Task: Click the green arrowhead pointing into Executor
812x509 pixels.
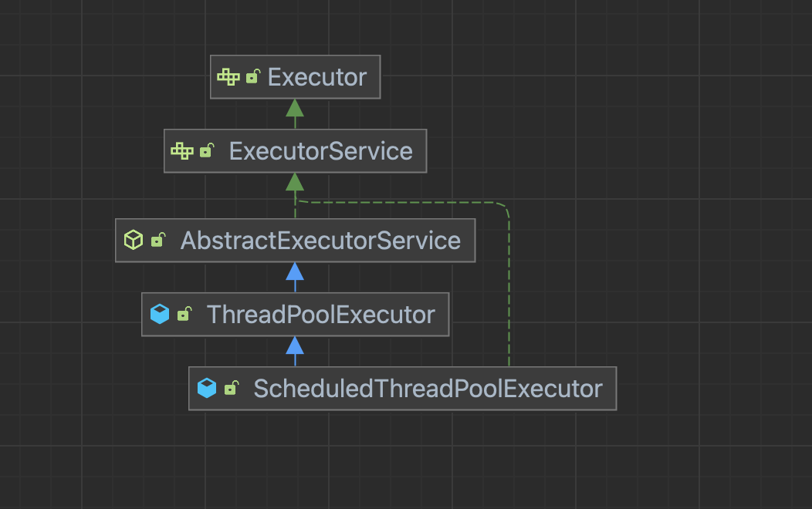Action: pyautogui.click(x=295, y=108)
